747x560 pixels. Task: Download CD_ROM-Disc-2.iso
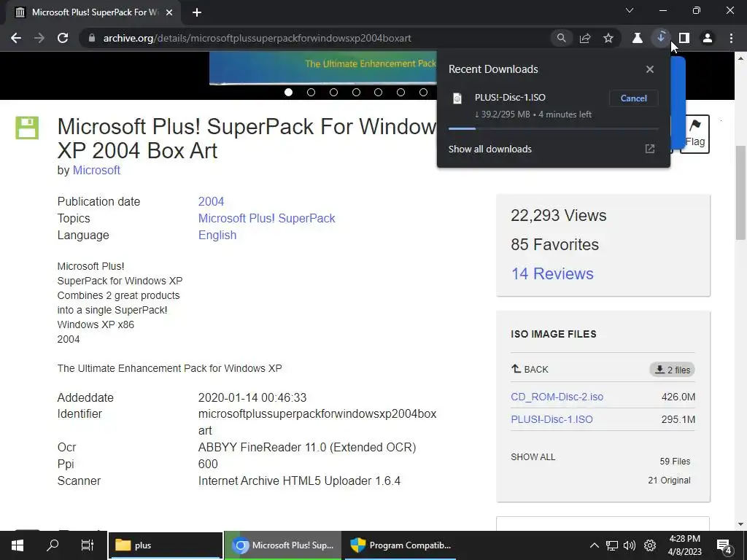tap(557, 397)
